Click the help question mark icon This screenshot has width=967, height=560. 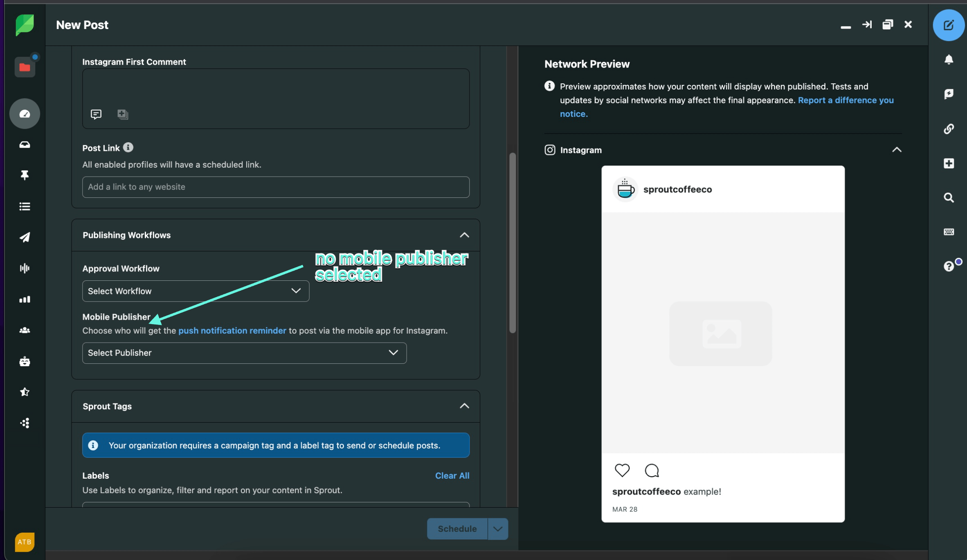pos(948,267)
